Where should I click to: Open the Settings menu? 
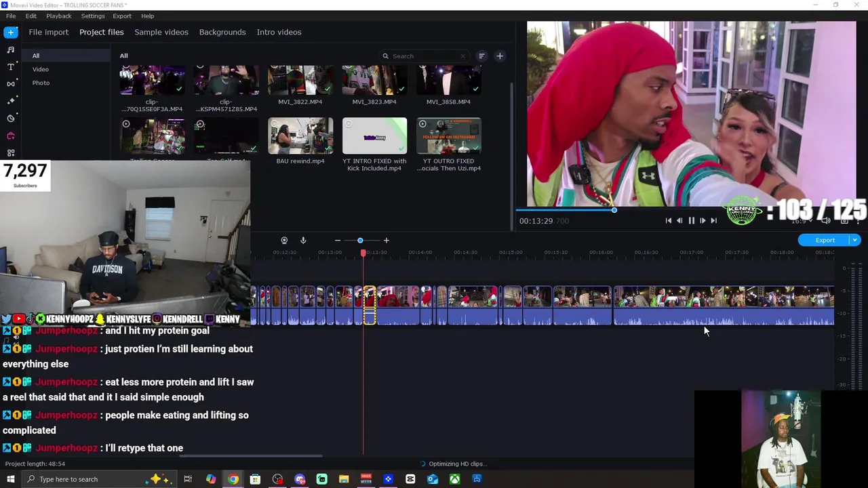(x=93, y=16)
